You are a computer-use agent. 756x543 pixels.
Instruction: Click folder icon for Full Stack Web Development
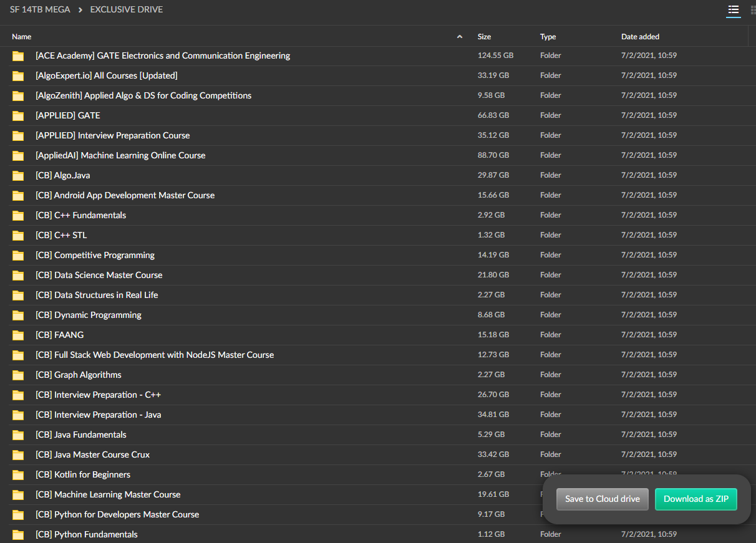[x=18, y=355]
